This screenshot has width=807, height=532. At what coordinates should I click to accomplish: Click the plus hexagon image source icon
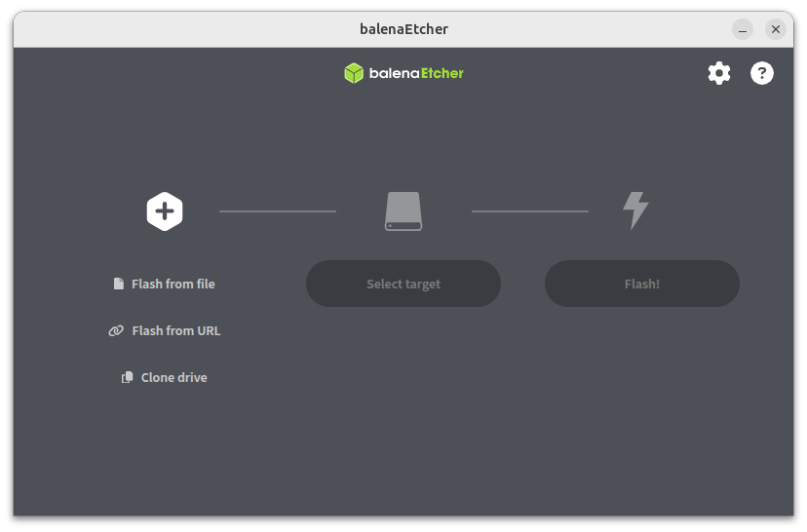click(165, 211)
